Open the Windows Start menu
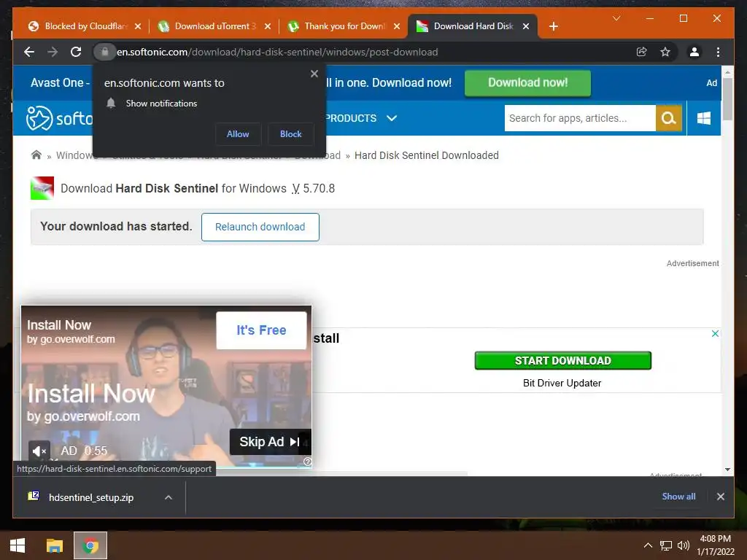 18,545
